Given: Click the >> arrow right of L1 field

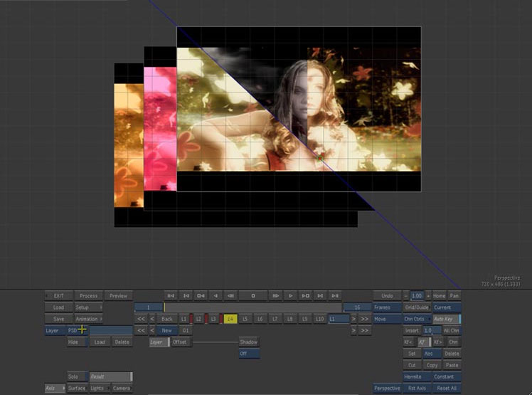Looking at the screenshot, I should click(364, 319).
